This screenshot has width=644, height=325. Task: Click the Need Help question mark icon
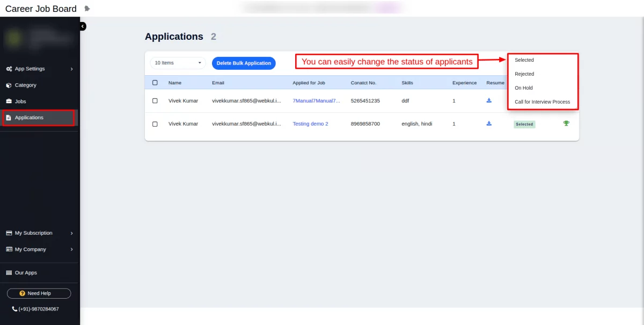[22, 293]
